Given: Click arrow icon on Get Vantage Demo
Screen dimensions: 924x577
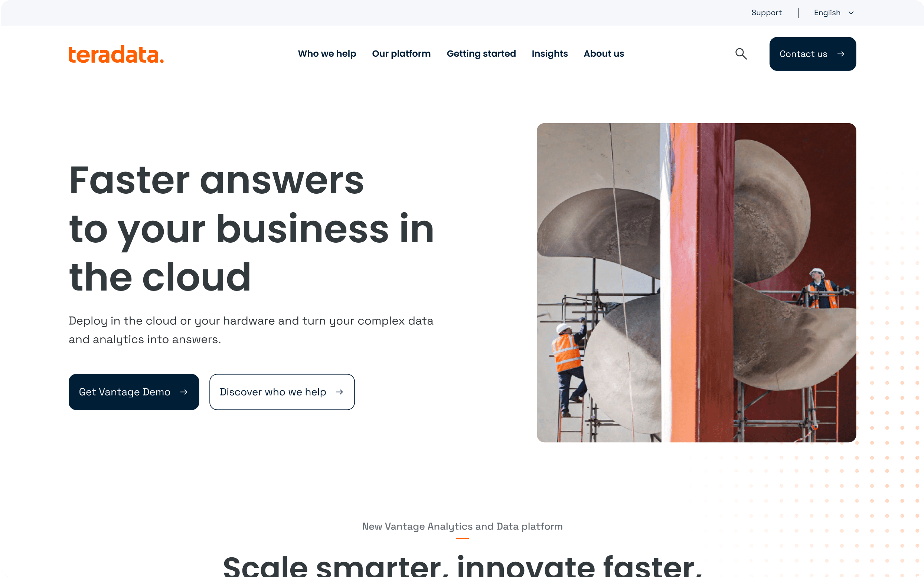Looking at the screenshot, I should 184,392.
